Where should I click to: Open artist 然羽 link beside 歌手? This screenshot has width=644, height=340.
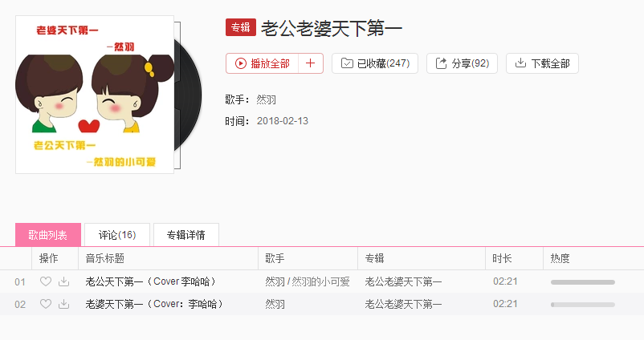pos(266,99)
